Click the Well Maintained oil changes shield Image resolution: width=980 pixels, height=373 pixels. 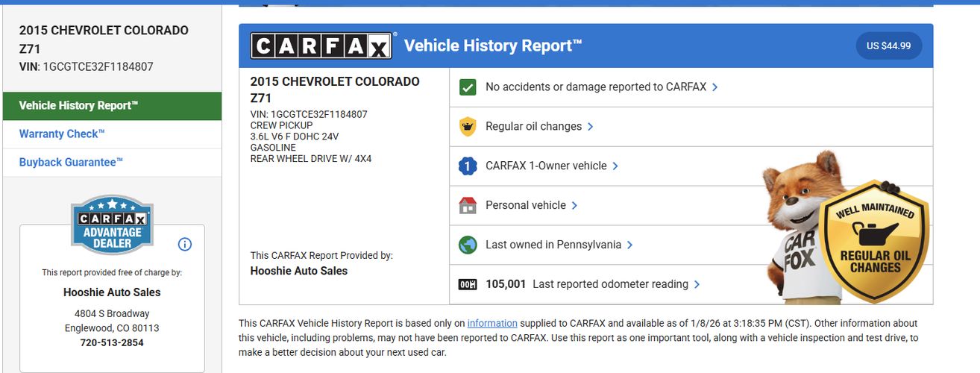click(875, 241)
